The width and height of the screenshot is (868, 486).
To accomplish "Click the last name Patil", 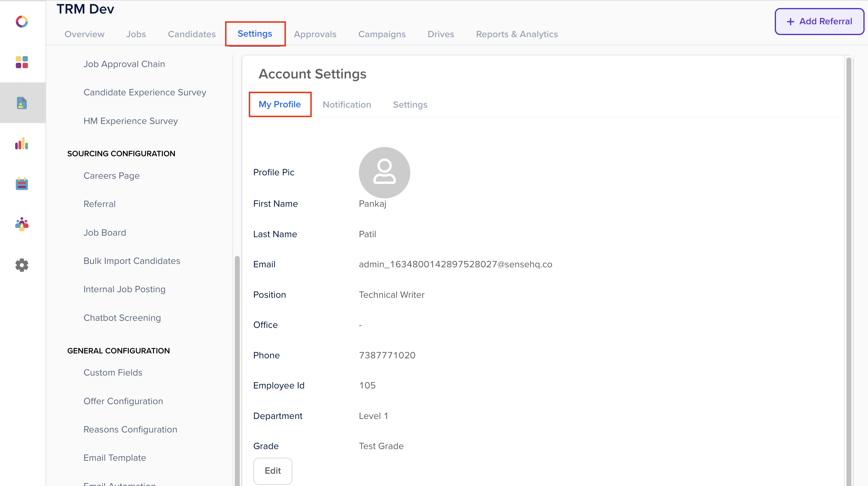I will tap(367, 234).
